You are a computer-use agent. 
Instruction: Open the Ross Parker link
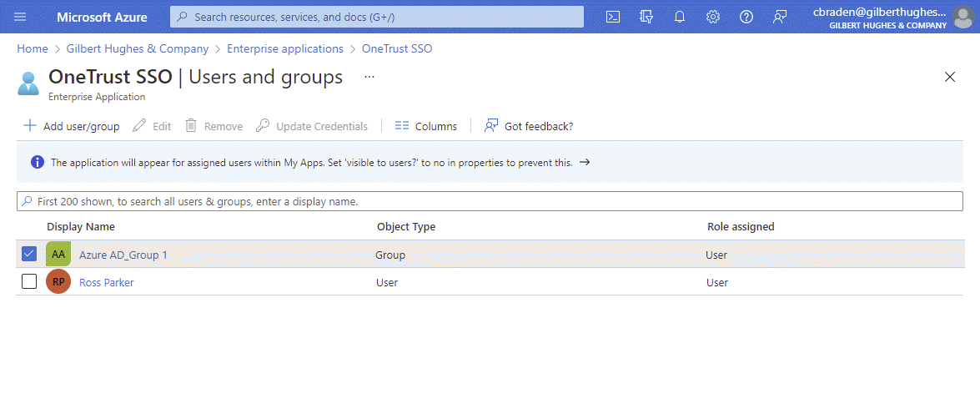coord(106,283)
